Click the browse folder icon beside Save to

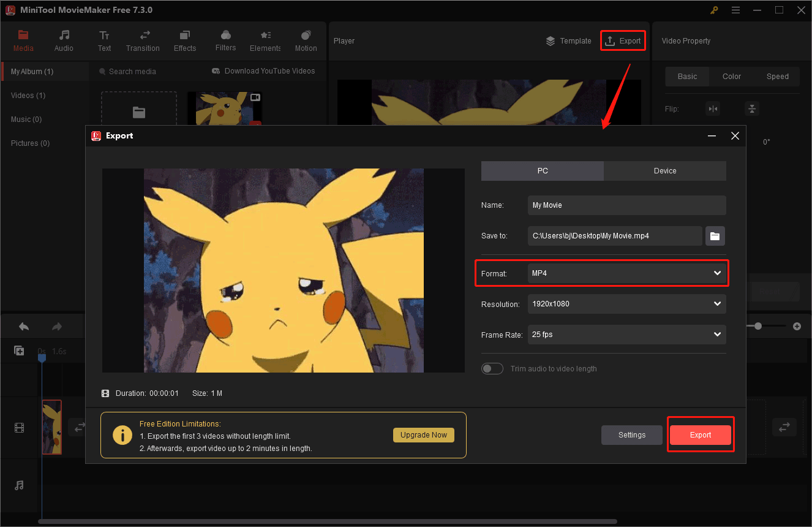pos(715,236)
